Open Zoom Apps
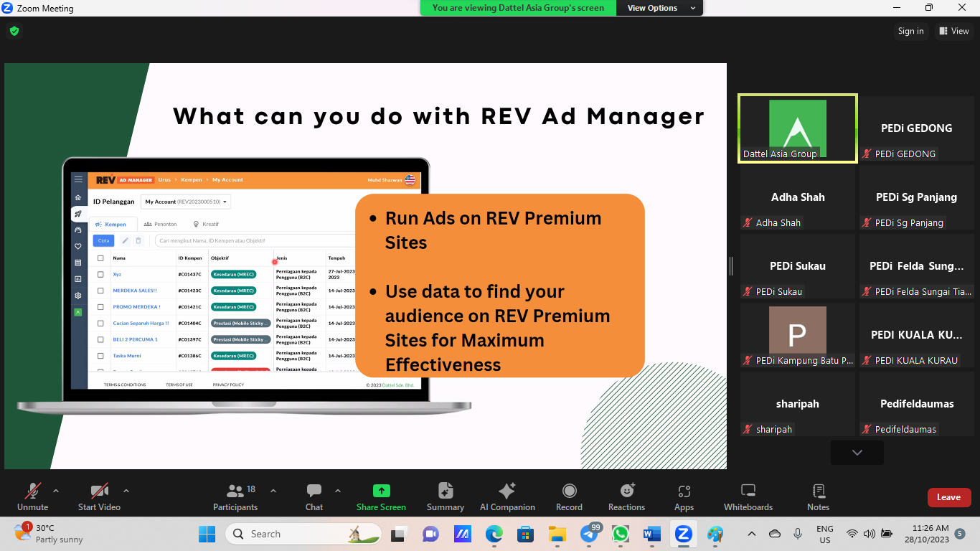The height and width of the screenshot is (551, 980). (684, 497)
